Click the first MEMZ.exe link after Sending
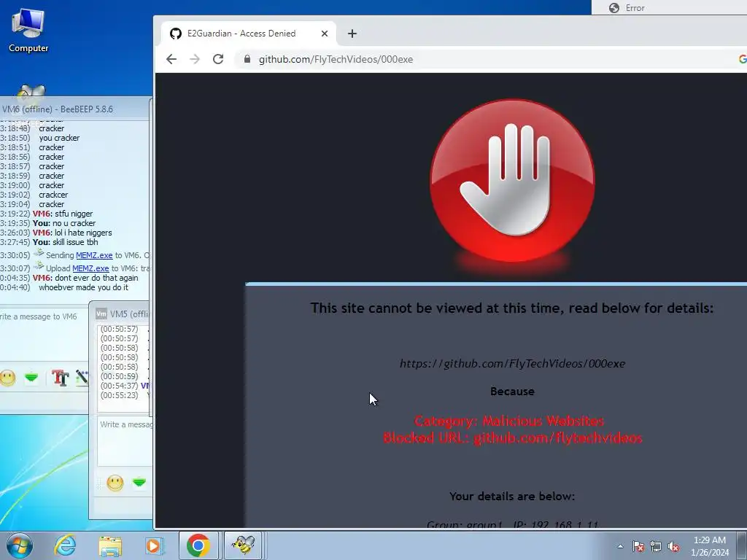 pyautogui.click(x=94, y=255)
